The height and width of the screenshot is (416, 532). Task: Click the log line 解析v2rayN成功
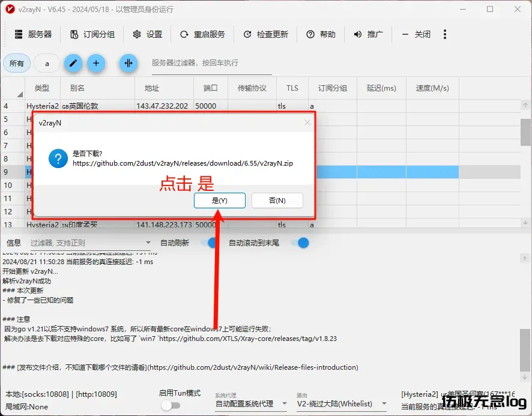pyautogui.click(x=27, y=281)
